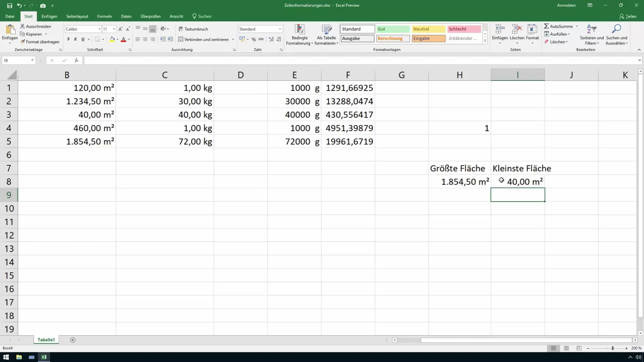Image resolution: width=644 pixels, height=362 pixels.
Task: Apply the Schlecht cell style
Action: (464, 29)
